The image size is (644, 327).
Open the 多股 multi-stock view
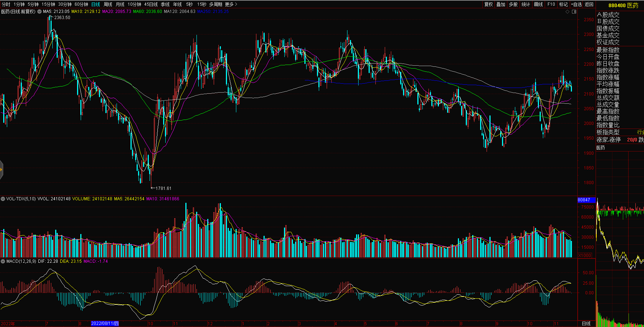click(513, 4)
